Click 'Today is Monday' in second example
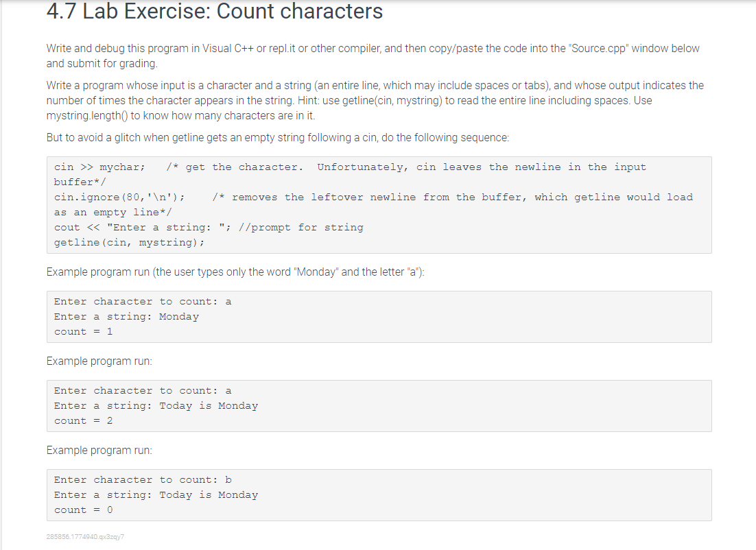Screen dimensions: 756x550 click(209, 406)
